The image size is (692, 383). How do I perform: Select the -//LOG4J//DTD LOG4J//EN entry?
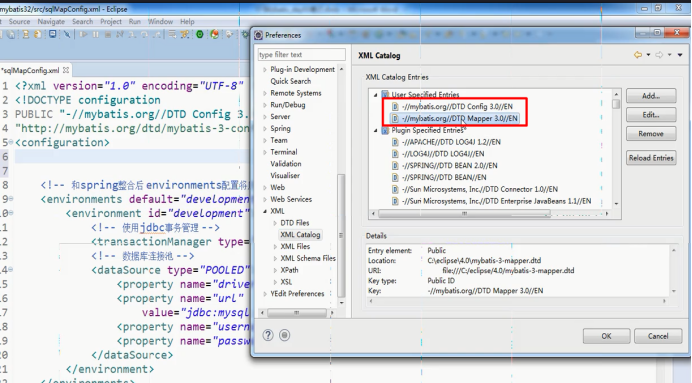click(x=443, y=154)
